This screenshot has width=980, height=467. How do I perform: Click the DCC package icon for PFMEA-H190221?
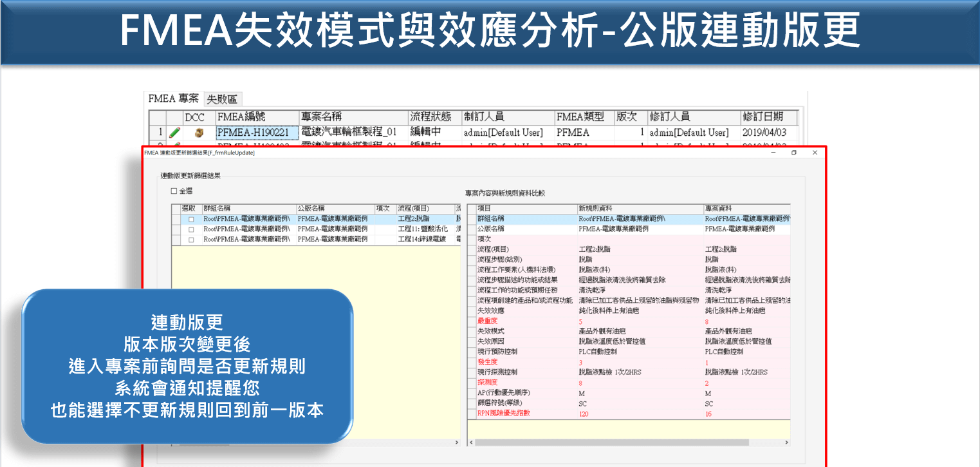199,133
